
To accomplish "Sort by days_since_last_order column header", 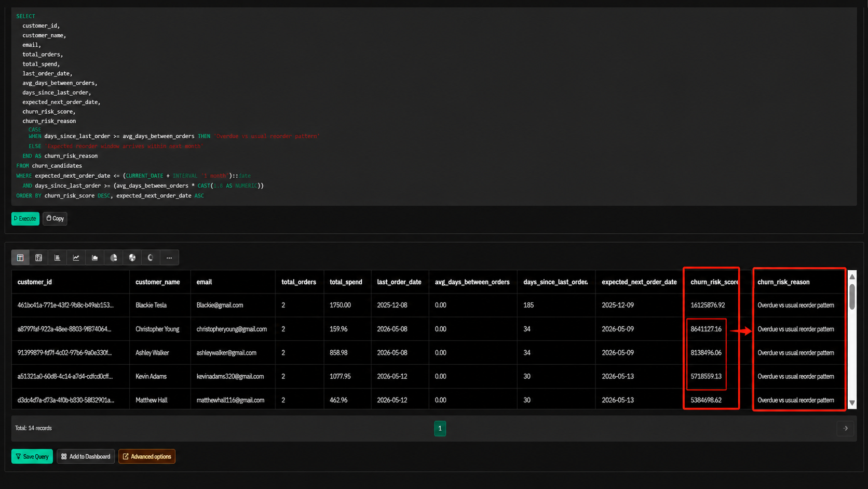I will tap(555, 282).
